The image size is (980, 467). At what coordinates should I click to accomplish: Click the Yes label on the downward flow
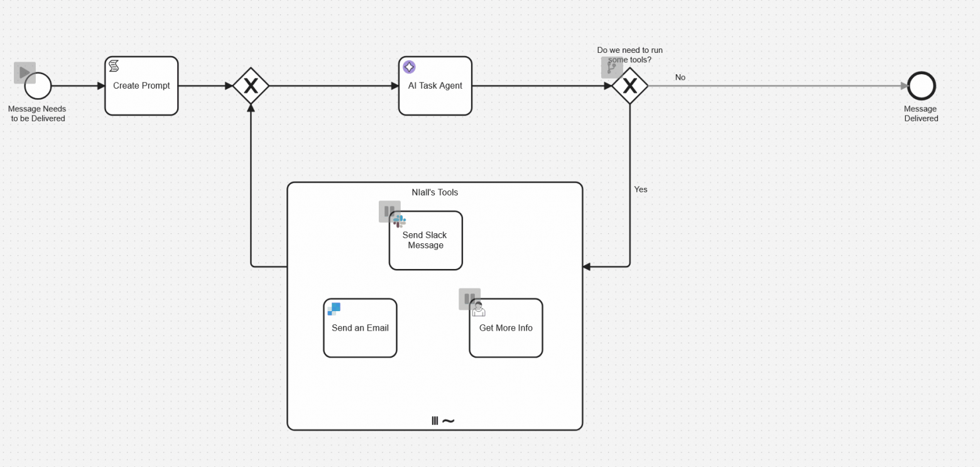click(x=641, y=189)
